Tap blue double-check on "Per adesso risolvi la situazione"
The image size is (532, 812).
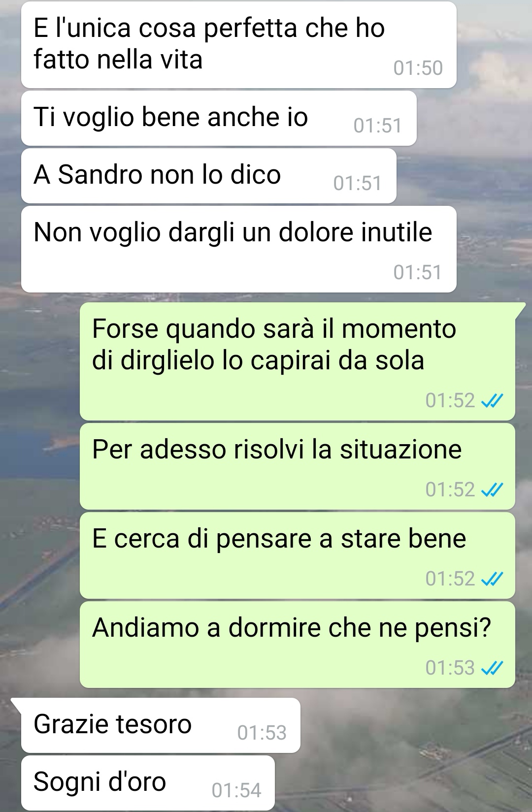pyautogui.click(x=492, y=490)
